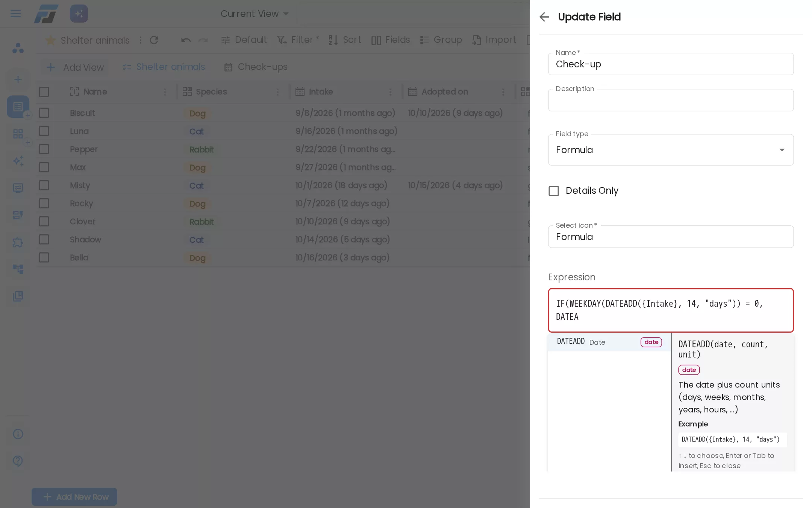
Task: Open the Adopted on column options menu
Action: (503, 92)
